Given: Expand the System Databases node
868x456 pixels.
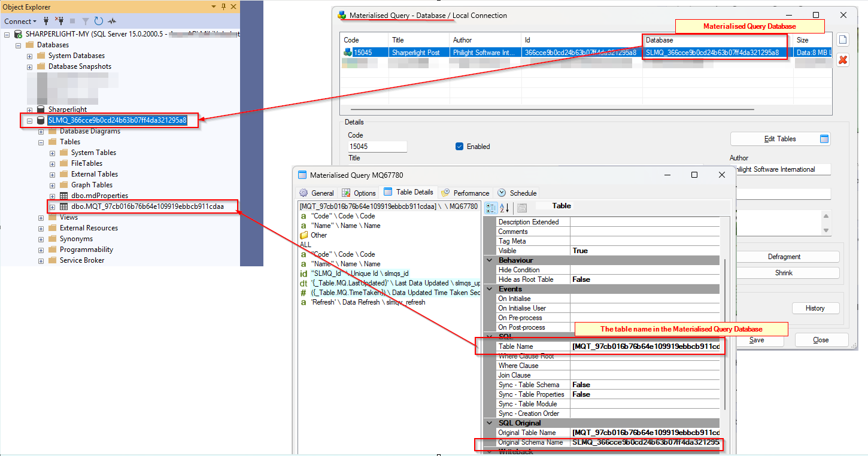Looking at the screenshot, I should point(29,56).
